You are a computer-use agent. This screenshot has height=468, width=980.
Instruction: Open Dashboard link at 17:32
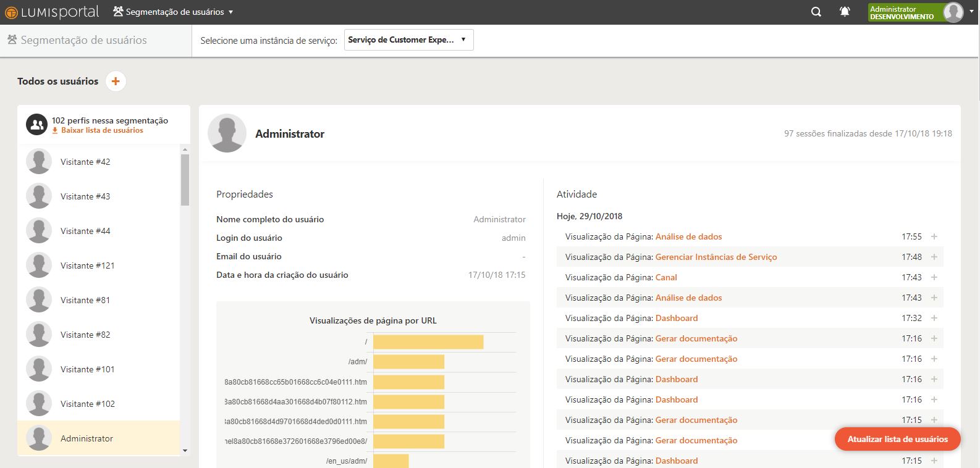coord(677,318)
